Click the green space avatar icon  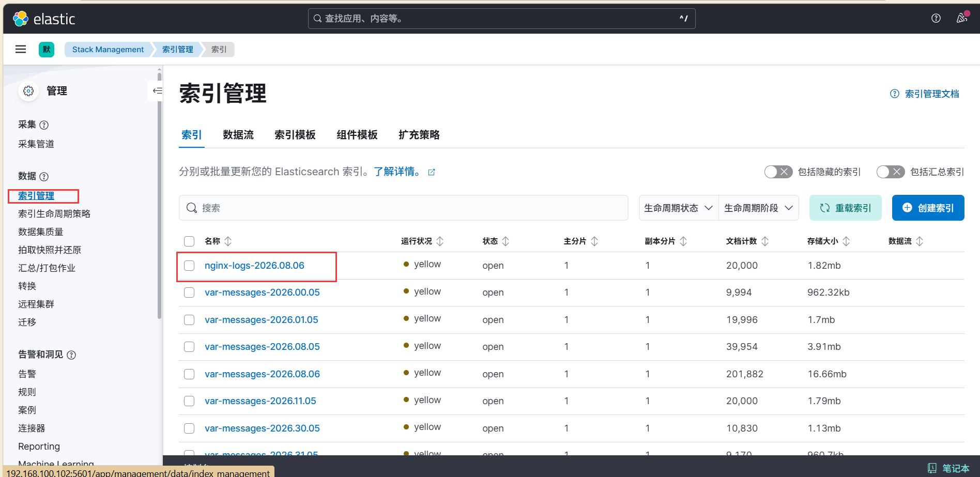(x=47, y=50)
